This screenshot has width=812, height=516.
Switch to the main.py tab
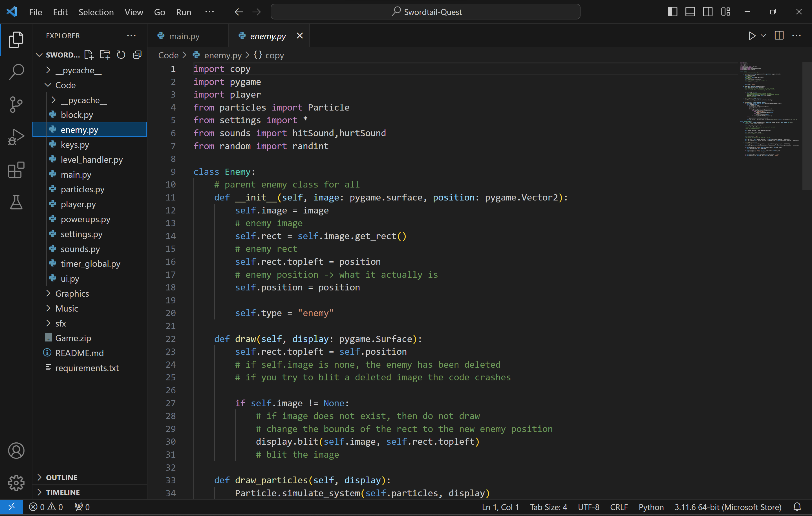(x=184, y=36)
